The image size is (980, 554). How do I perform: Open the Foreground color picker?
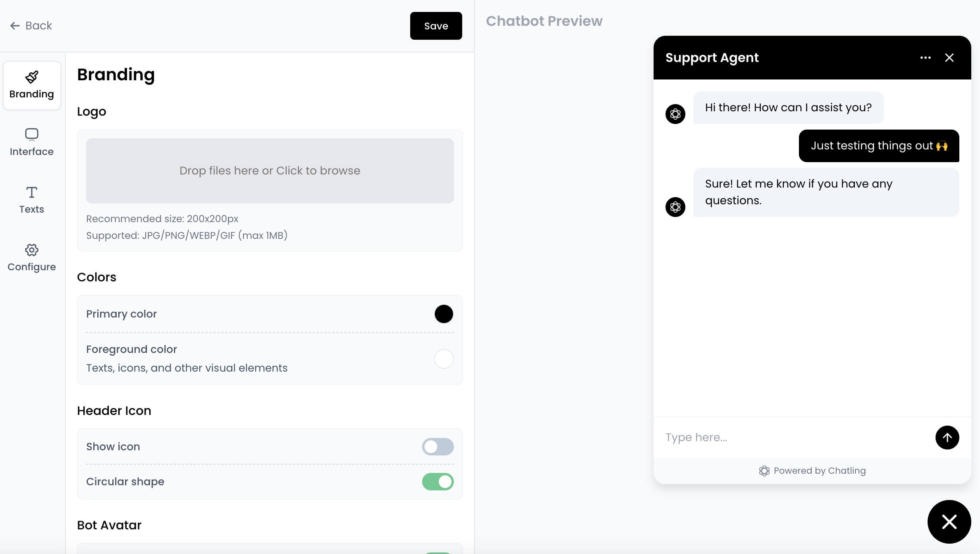coord(444,358)
